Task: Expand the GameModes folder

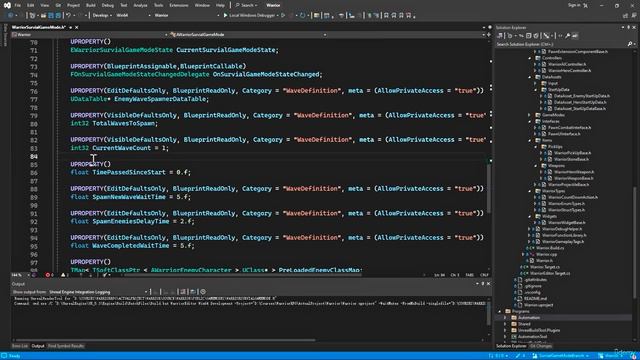Action: pos(530,115)
